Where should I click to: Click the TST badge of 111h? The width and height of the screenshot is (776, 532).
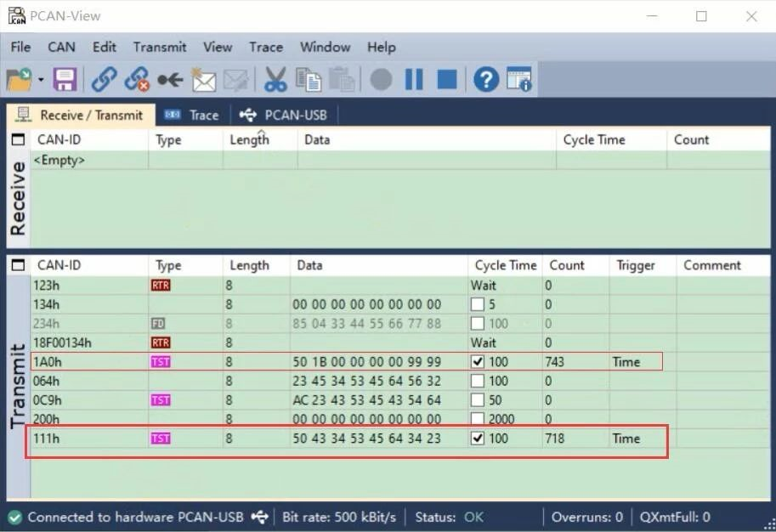click(161, 439)
